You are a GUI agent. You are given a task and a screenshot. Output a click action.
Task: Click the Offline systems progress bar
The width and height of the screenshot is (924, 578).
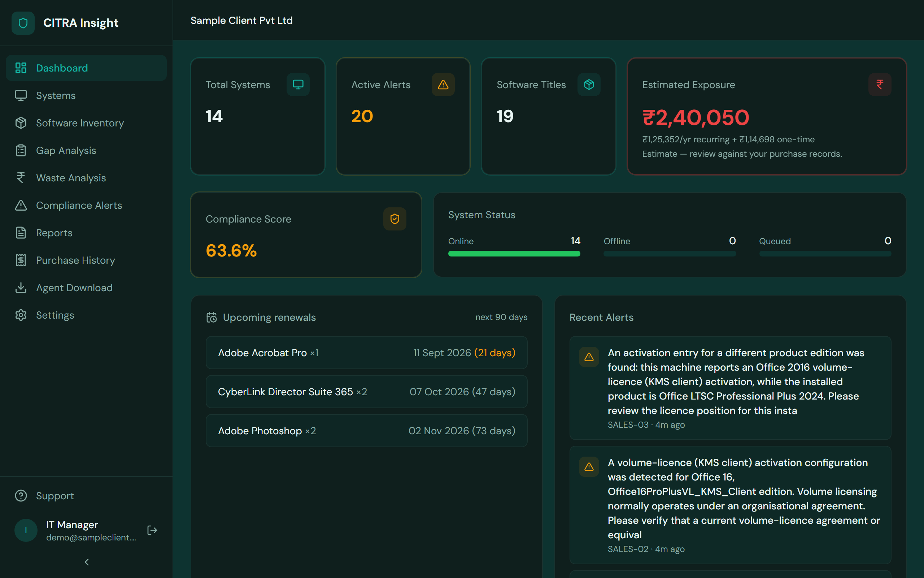[670, 254]
